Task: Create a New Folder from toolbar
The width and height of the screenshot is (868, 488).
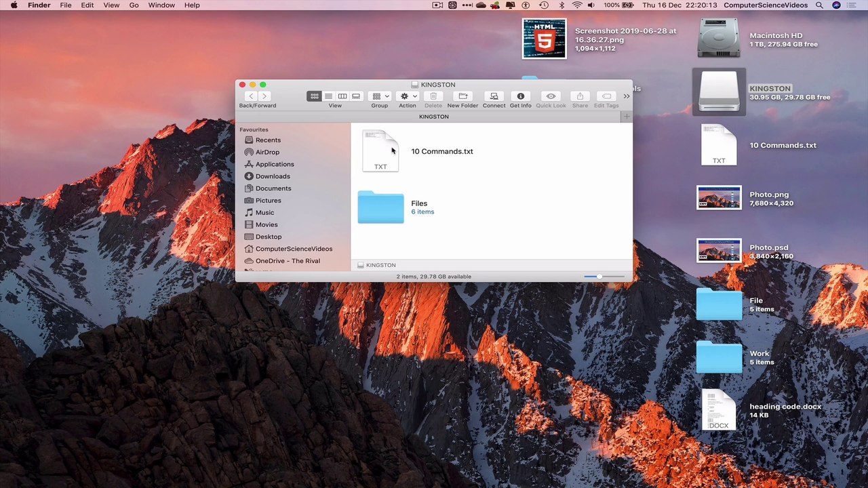Action: pyautogui.click(x=462, y=96)
